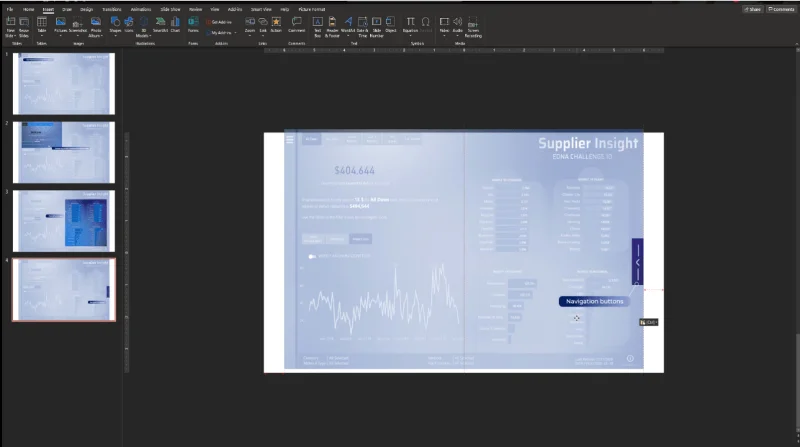The width and height of the screenshot is (800, 447).
Task: Select slide 4 thumbnail
Action: click(64, 290)
